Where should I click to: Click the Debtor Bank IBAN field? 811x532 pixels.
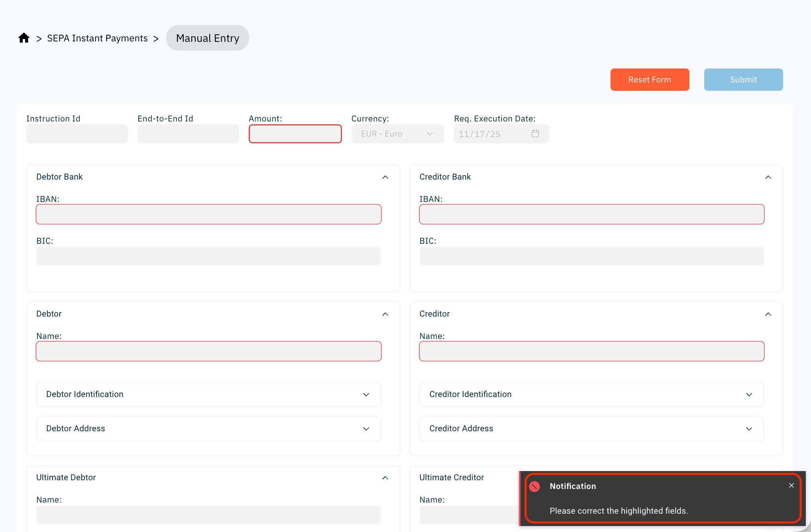208,215
